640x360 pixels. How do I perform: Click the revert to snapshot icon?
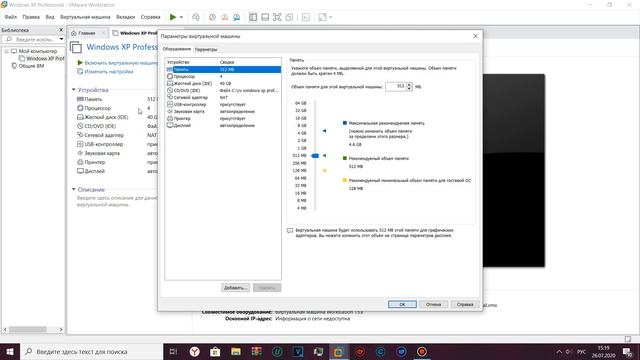point(224,17)
